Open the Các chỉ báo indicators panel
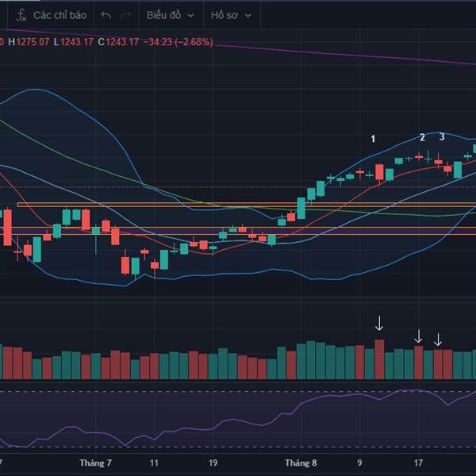476x476 pixels. (x=52, y=15)
